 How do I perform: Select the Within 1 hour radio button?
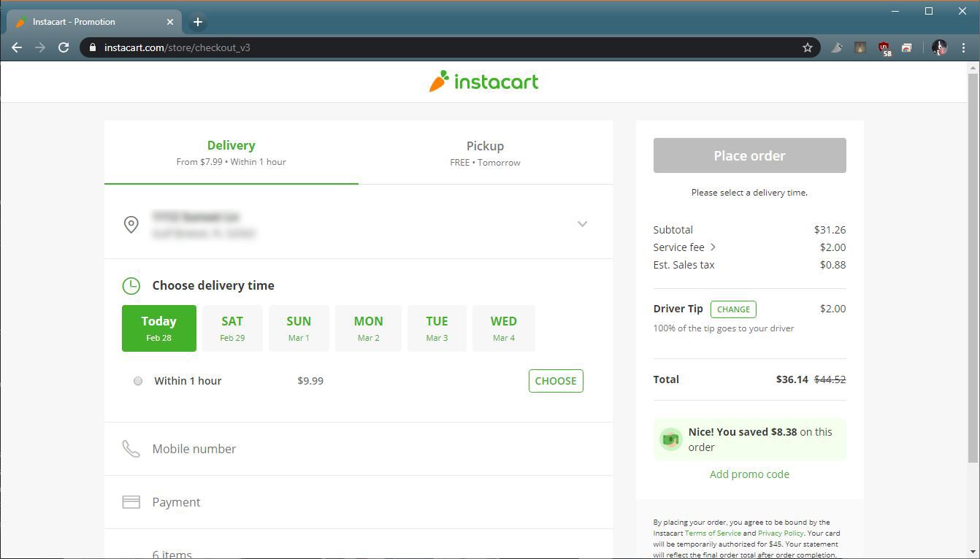[x=138, y=381]
